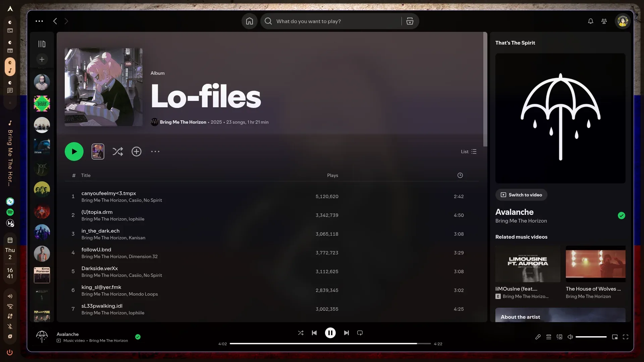The width and height of the screenshot is (644, 362).
Task: Adjust the volume slider
Action: (x=591, y=337)
